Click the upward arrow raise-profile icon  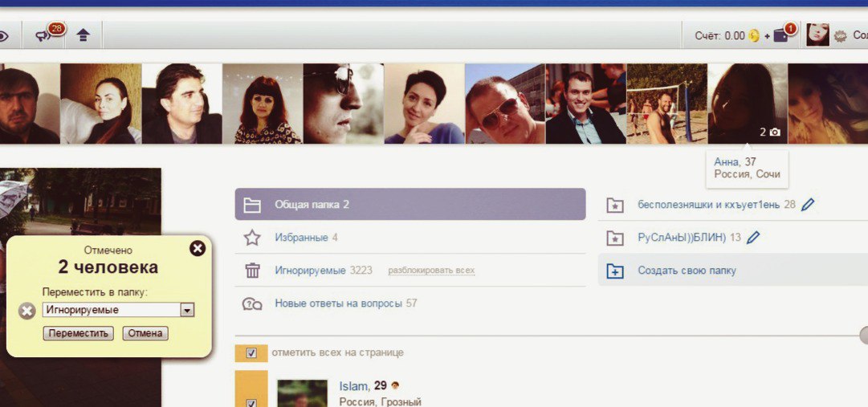[x=83, y=35]
